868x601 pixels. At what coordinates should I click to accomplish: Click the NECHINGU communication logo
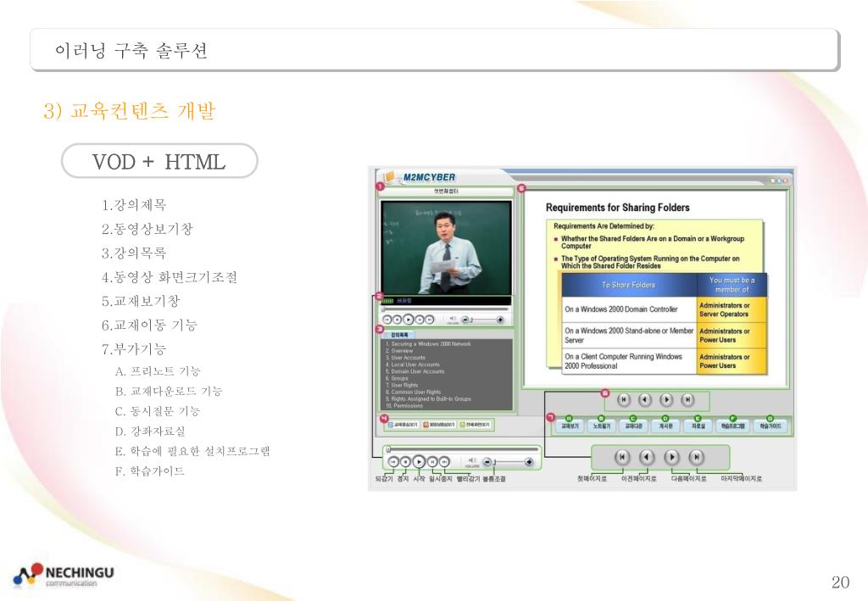(x=63, y=575)
